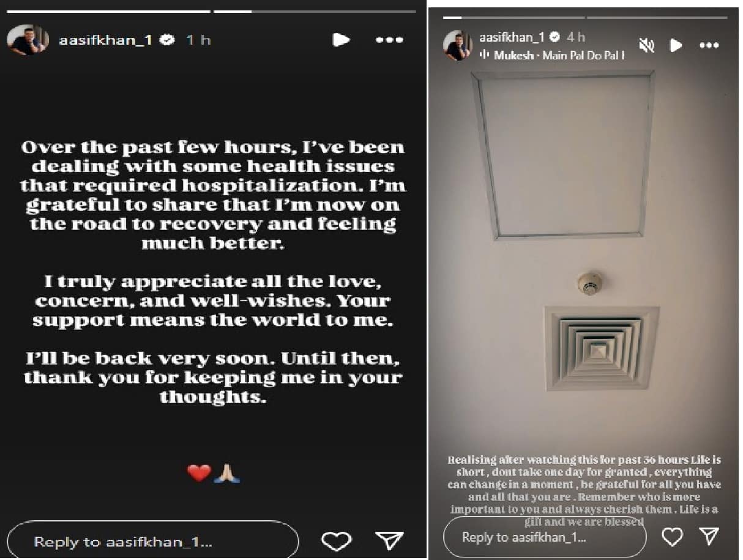Open the Mukesh Main Pal Do Pal music label

tap(559, 54)
